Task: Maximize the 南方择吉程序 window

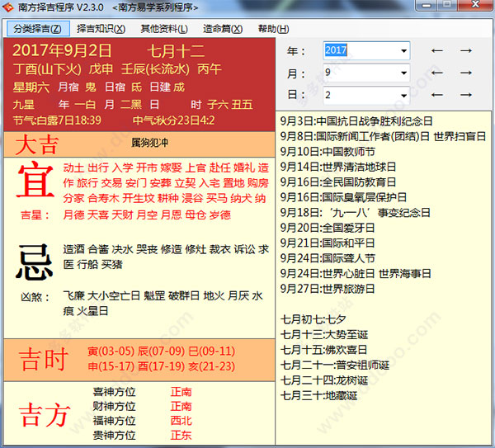Action: coord(446,5)
